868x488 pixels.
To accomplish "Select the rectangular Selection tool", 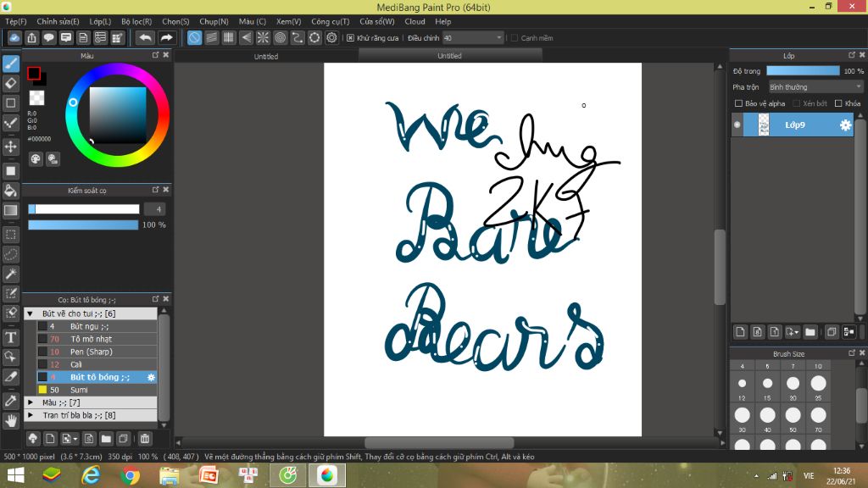I will (x=10, y=235).
